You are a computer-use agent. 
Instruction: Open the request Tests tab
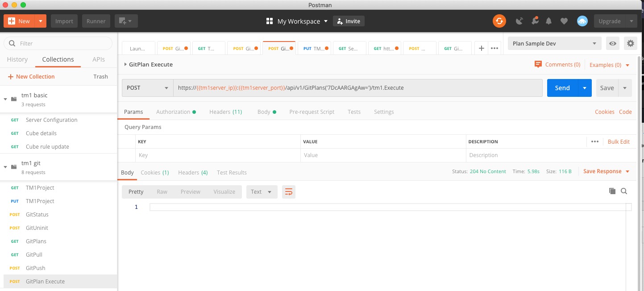[x=354, y=112]
